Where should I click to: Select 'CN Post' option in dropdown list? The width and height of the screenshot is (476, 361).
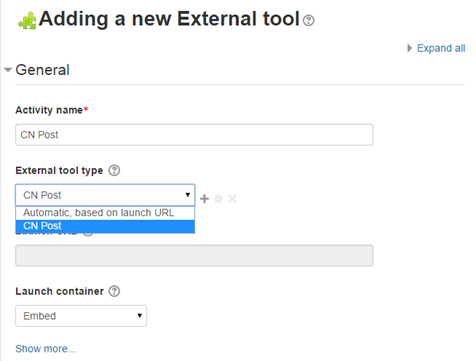tap(105, 226)
